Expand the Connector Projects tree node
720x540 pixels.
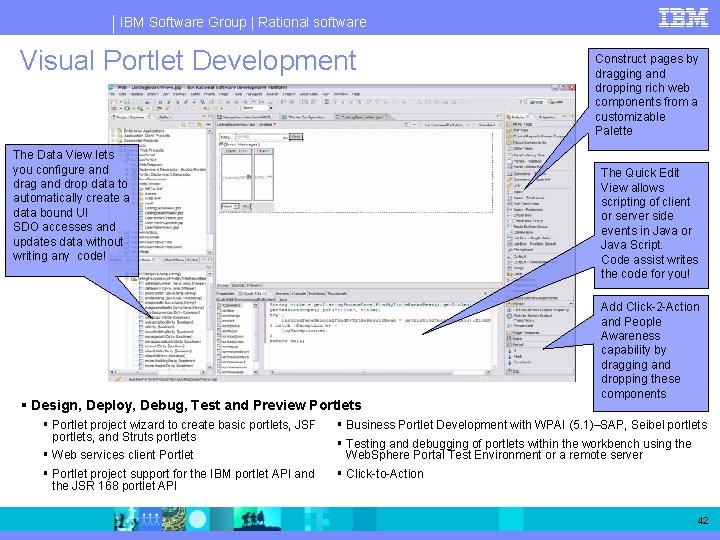point(113,141)
